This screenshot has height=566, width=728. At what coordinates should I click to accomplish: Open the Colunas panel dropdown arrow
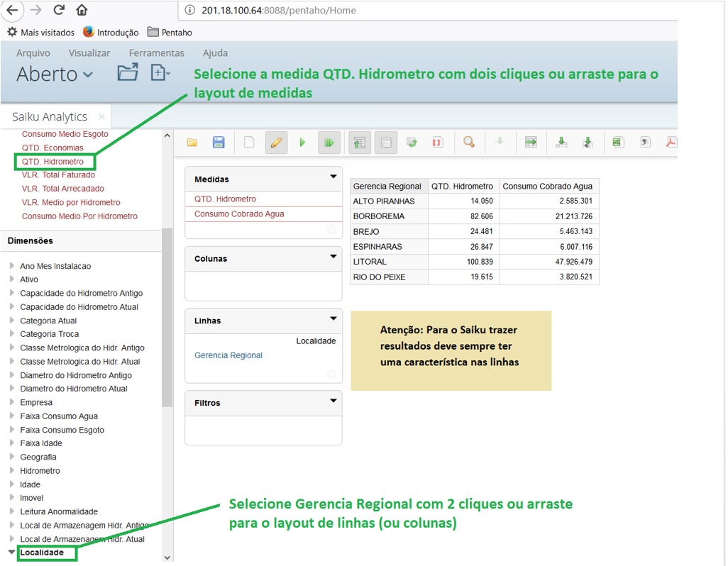point(333,257)
